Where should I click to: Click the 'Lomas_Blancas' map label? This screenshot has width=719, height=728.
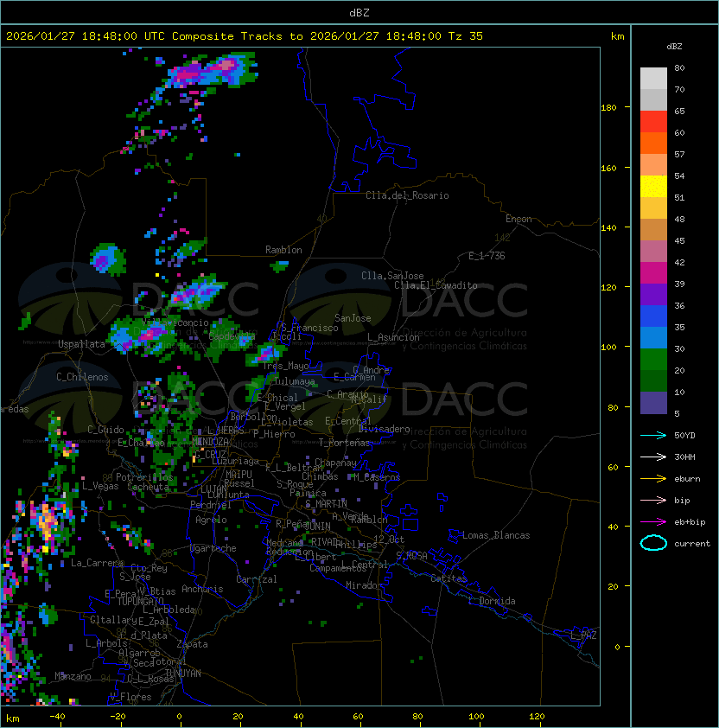496,535
